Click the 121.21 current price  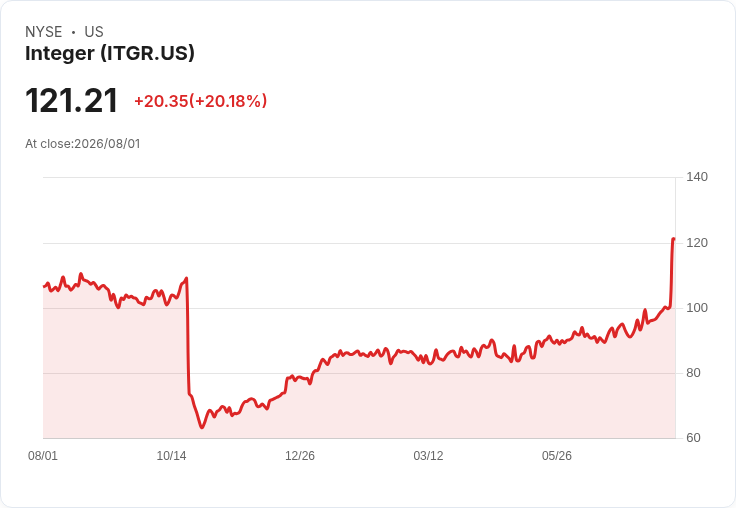pyautogui.click(x=71, y=100)
